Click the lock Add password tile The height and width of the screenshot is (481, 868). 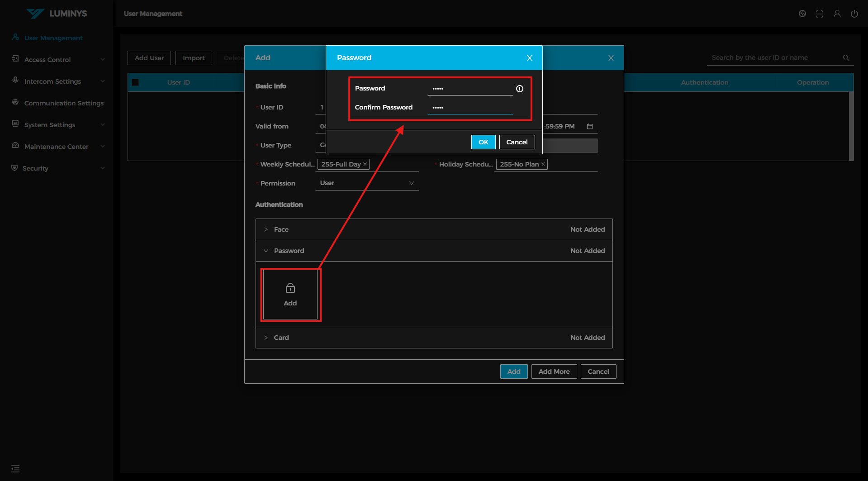(290, 295)
